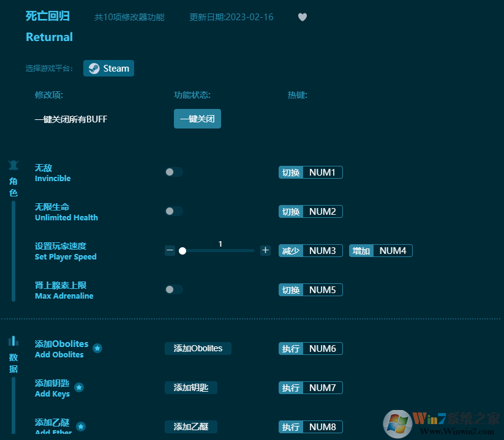Click the star badge next to Add Keys
Image resolution: width=504 pixels, height=440 pixels.
click(79, 387)
